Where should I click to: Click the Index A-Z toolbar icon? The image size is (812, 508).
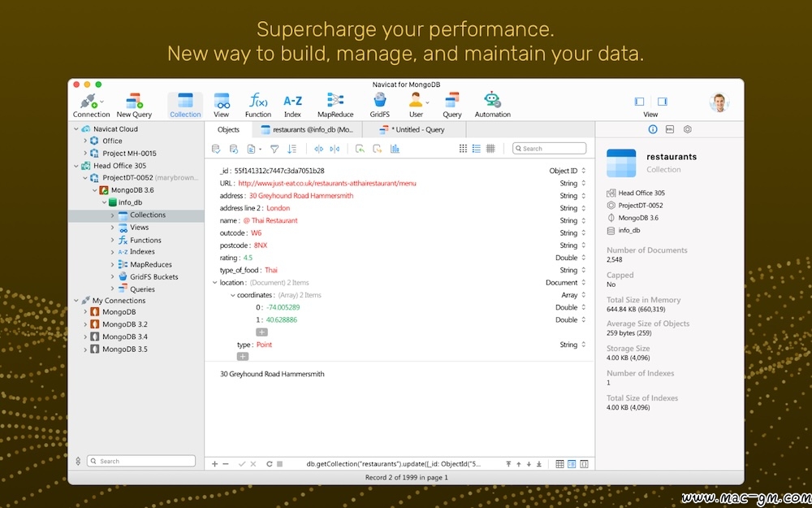292,105
